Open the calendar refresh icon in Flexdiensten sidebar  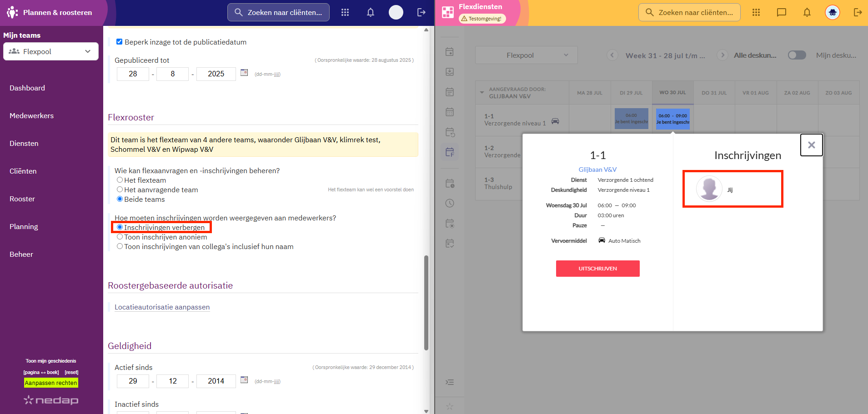pos(450,132)
